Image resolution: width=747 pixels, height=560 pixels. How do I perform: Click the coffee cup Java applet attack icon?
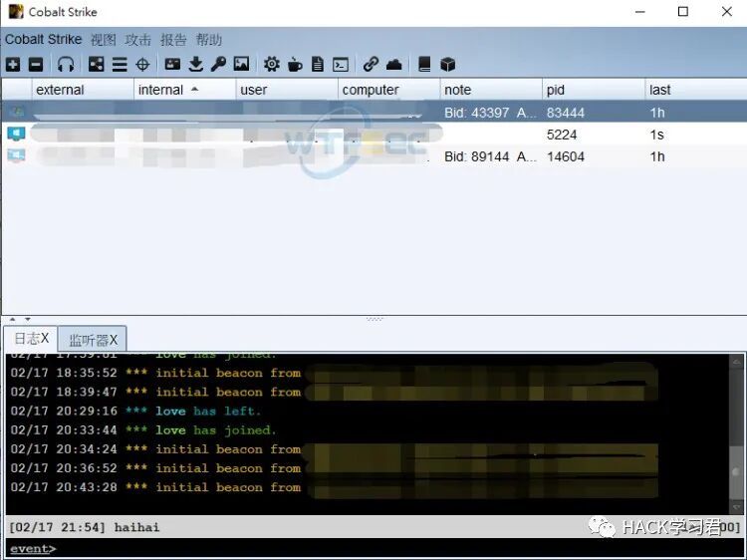tap(295, 64)
